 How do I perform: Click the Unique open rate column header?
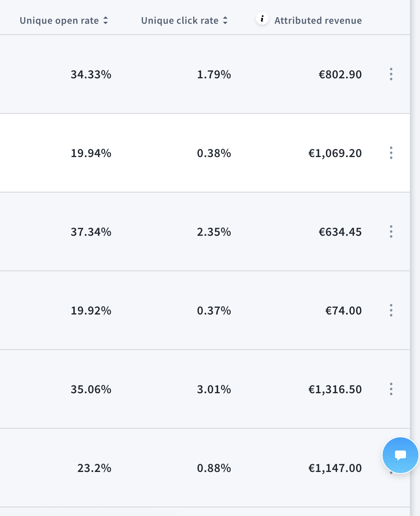pos(59,21)
